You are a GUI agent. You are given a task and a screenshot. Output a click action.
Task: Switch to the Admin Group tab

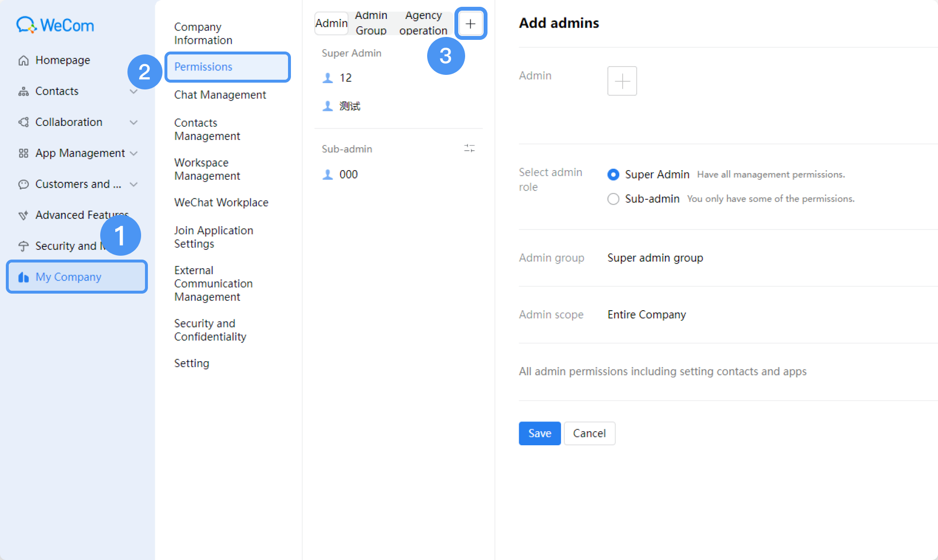(x=371, y=23)
